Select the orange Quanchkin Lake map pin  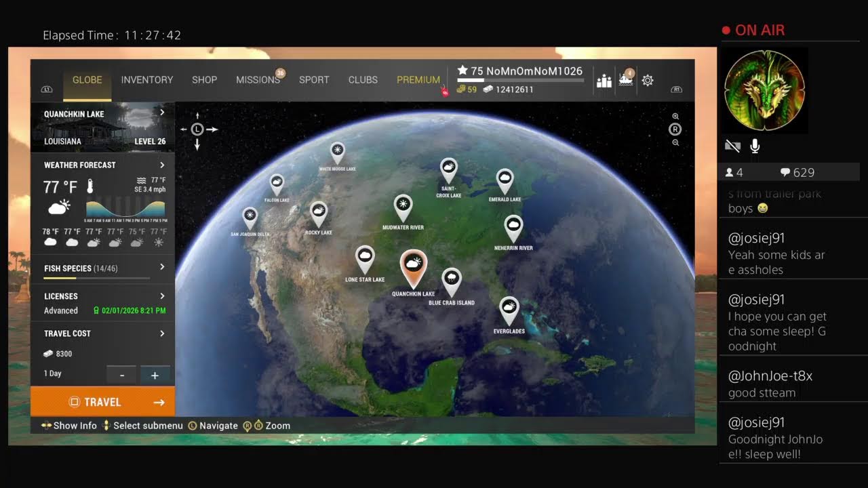pos(413,268)
